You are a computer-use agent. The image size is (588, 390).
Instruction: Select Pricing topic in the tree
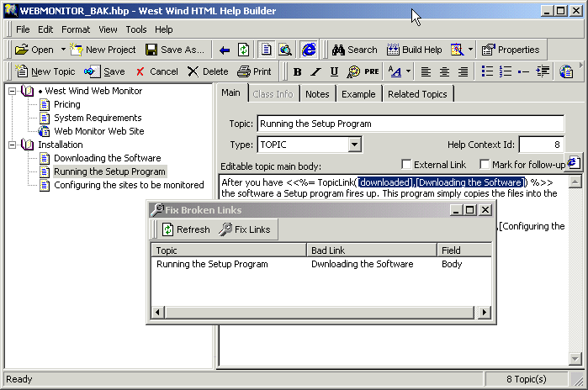tap(67, 104)
